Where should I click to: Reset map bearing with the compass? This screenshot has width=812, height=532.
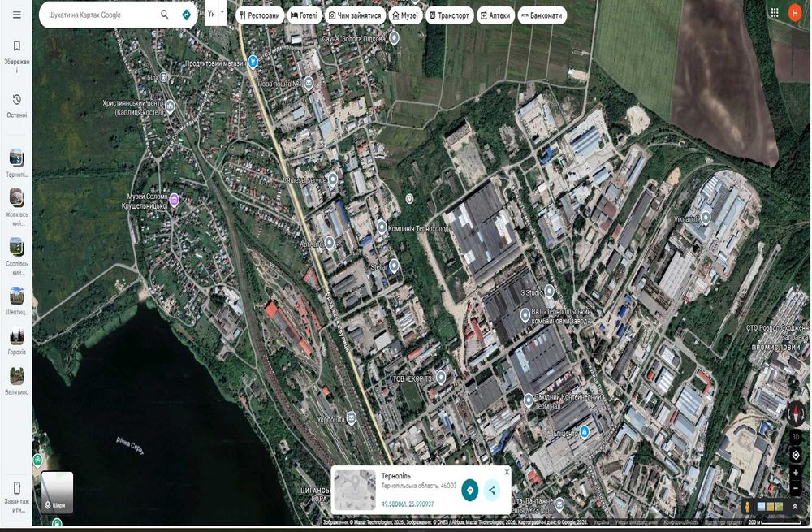coord(796,413)
